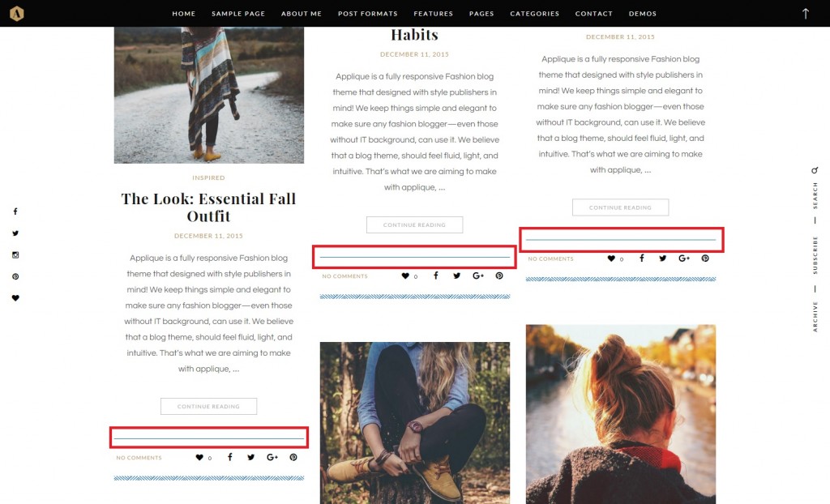Expand the Pages menu
The width and height of the screenshot is (830, 504).
pyautogui.click(x=481, y=14)
